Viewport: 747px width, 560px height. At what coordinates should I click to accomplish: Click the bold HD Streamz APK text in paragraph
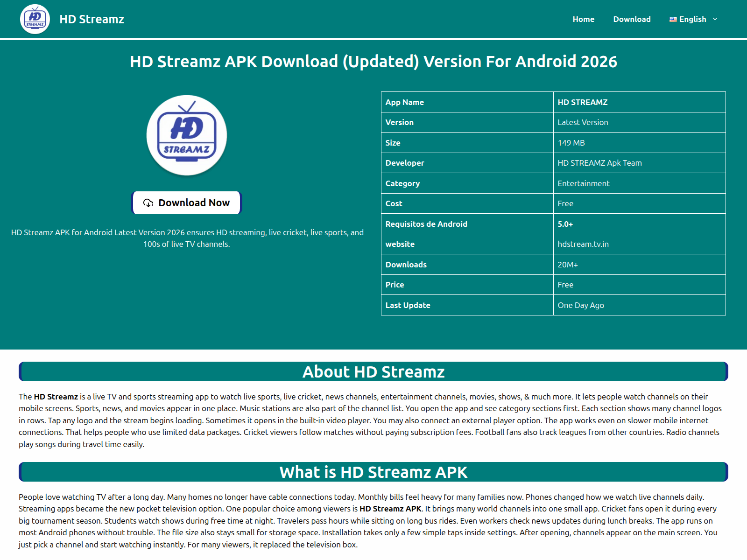click(x=390, y=509)
